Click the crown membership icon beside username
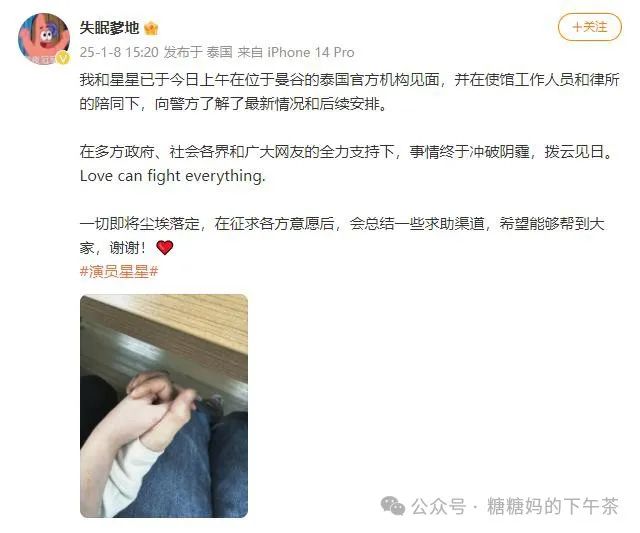Screen dimensions: 640x533 point(151,28)
